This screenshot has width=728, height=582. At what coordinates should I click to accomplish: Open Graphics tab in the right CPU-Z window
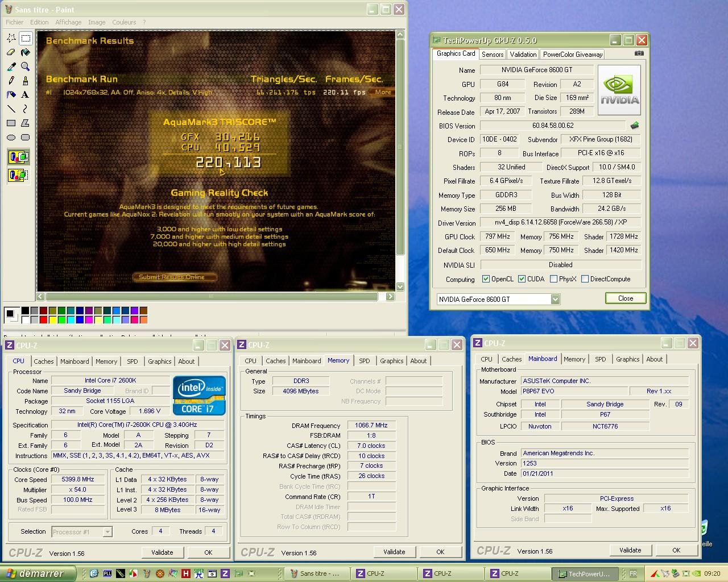tap(628, 359)
